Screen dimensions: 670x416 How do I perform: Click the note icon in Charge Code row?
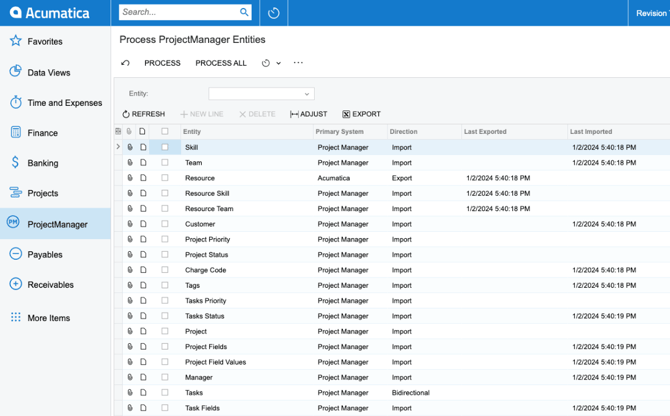143,270
